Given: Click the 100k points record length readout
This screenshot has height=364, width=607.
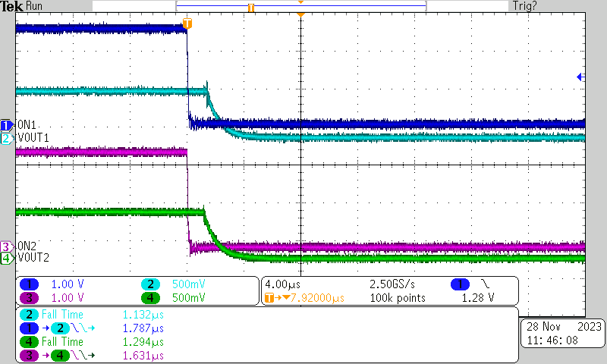Looking at the screenshot, I should click(398, 298).
